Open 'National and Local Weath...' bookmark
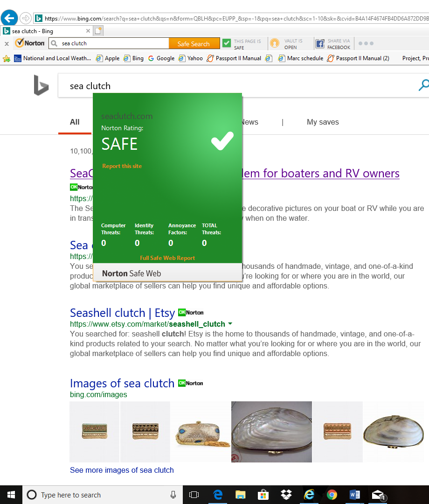The image size is (429, 504). pos(53,58)
